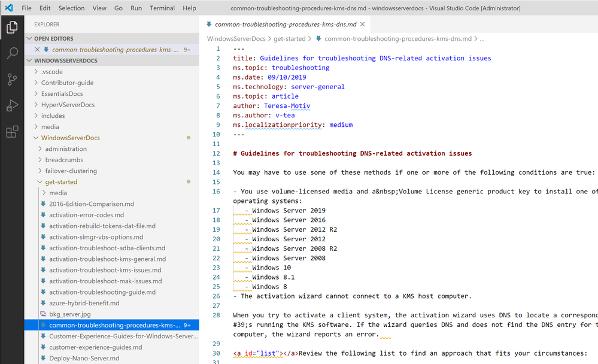Select the common-troubleshooting-procedures-kms-dns.md editor tab
The height and width of the screenshot is (364, 598).
click(x=286, y=25)
